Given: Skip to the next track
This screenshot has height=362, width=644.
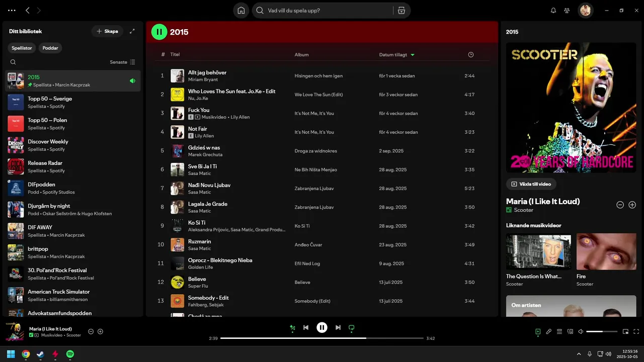Looking at the screenshot, I should click(x=338, y=328).
